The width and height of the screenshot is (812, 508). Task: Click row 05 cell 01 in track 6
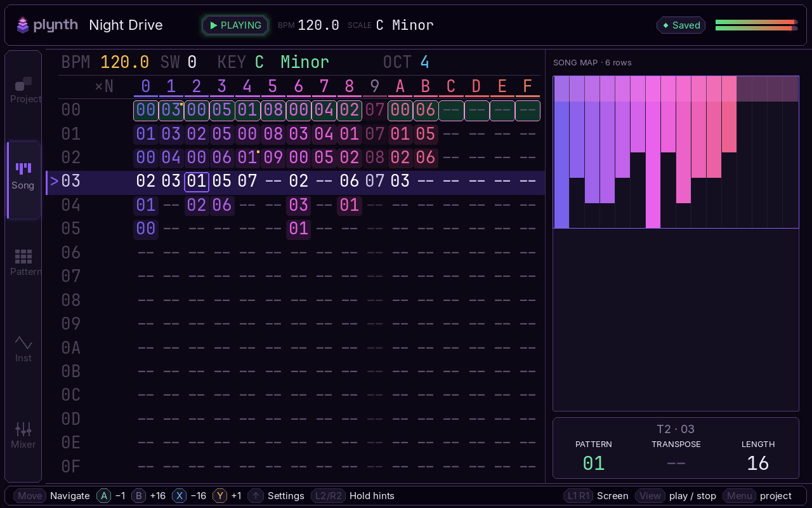pyautogui.click(x=299, y=229)
